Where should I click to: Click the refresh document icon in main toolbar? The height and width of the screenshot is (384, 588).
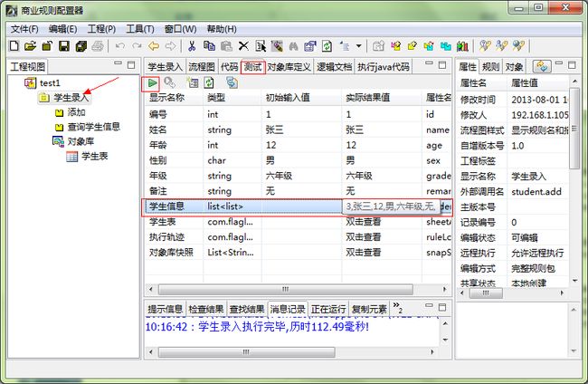tap(327, 46)
